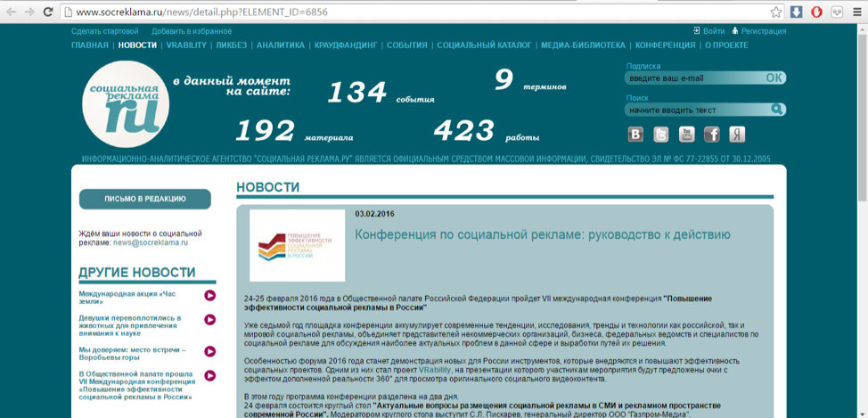
Task: Click arrow beside Девушки перевоплотились news
Action: pos(209,319)
